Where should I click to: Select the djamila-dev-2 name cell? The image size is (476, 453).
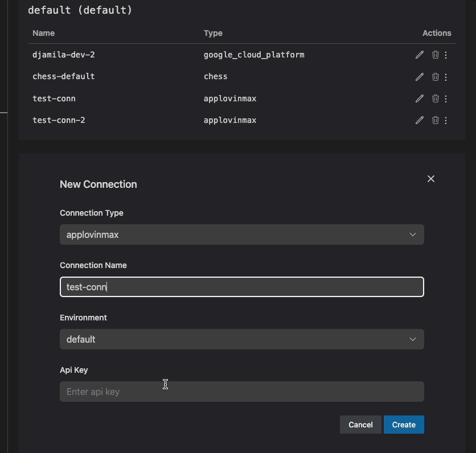tap(63, 55)
